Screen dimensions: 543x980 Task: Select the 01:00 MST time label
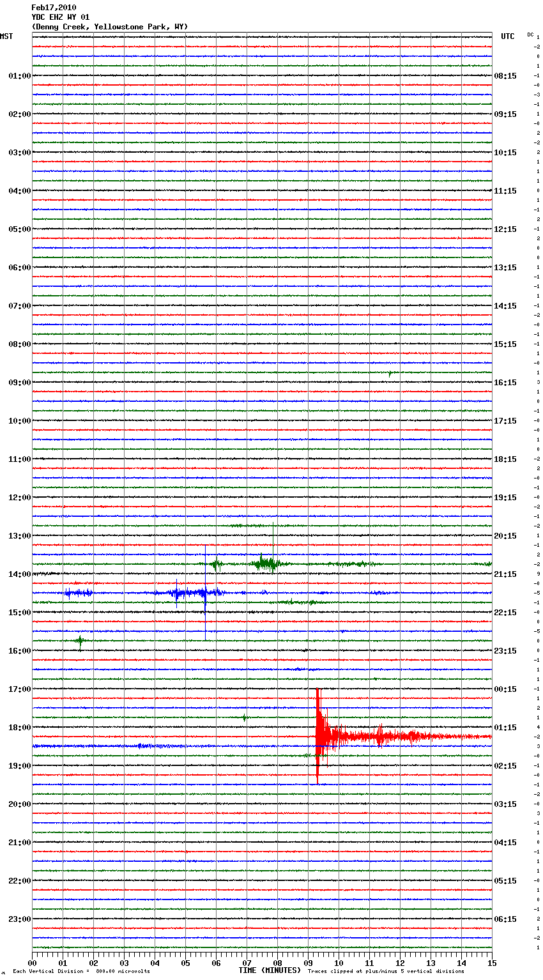click(x=20, y=76)
